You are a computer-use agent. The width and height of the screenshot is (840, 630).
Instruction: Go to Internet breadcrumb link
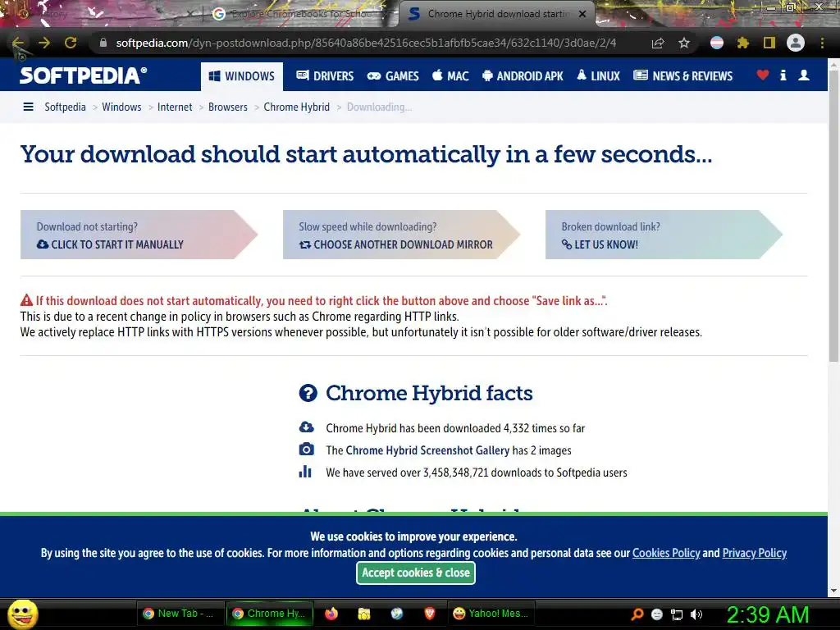point(175,107)
